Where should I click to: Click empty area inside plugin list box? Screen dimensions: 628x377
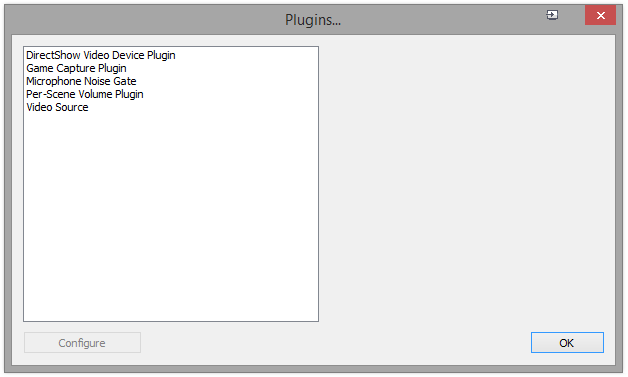point(171,216)
